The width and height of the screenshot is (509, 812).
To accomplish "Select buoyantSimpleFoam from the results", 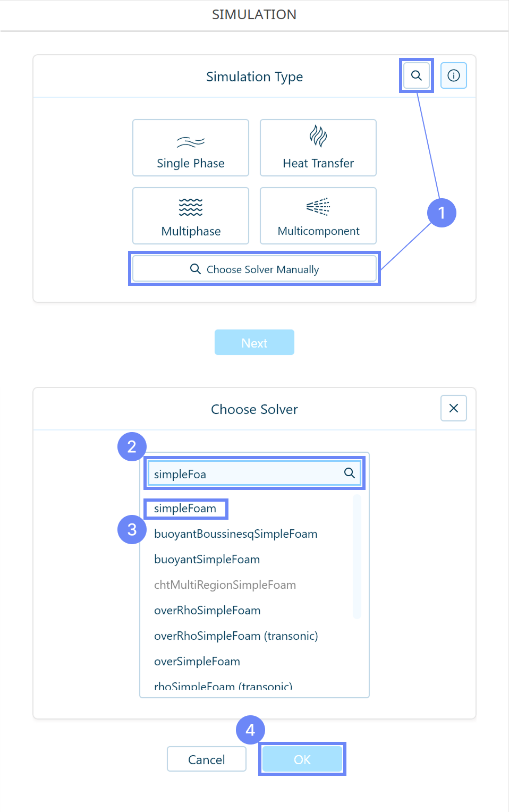I will coord(207,559).
